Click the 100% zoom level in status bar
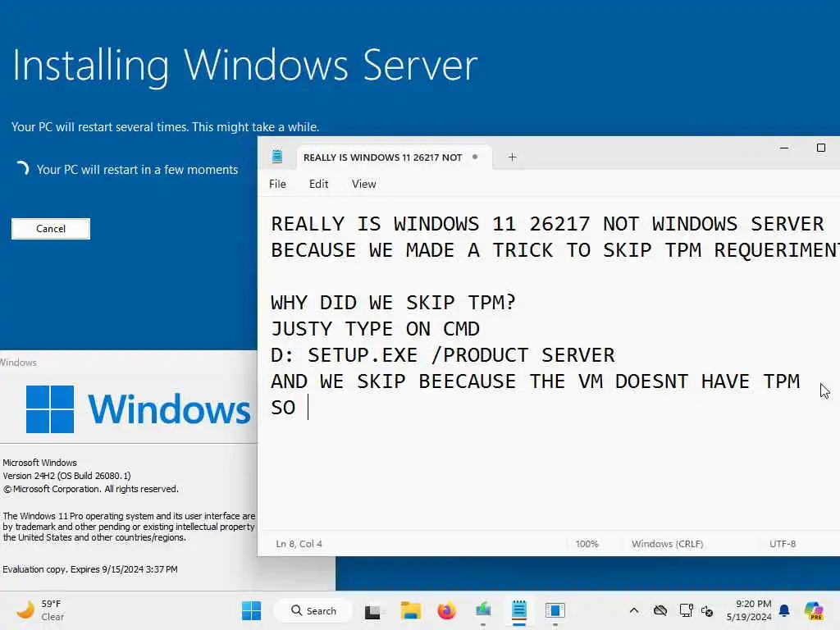 [587, 544]
